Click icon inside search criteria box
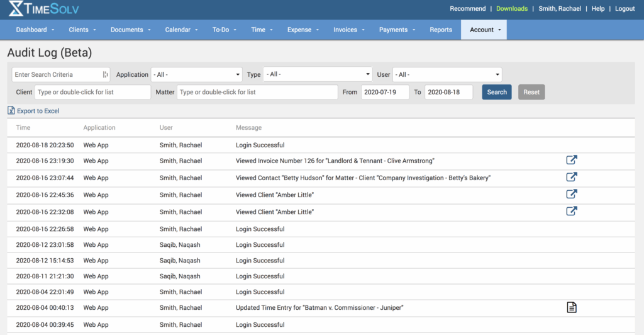 (x=106, y=74)
